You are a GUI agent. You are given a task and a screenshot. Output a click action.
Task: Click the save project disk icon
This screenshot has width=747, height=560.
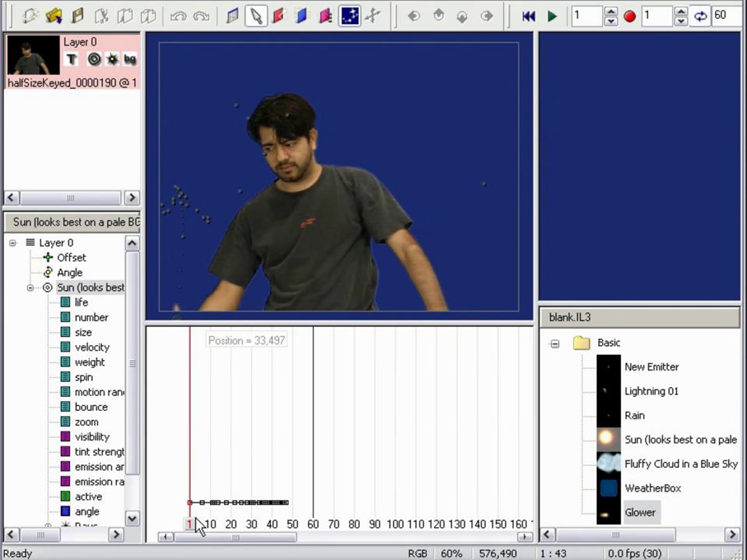point(77,16)
